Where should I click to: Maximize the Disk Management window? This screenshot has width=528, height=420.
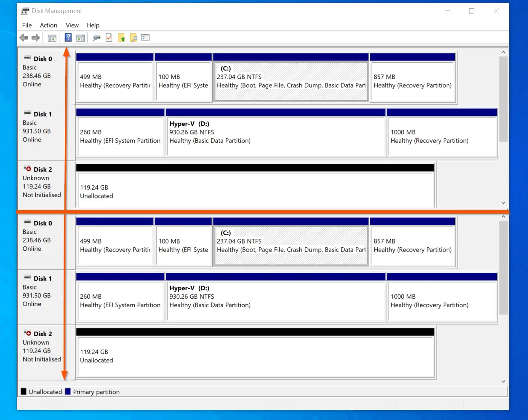tap(472, 11)
